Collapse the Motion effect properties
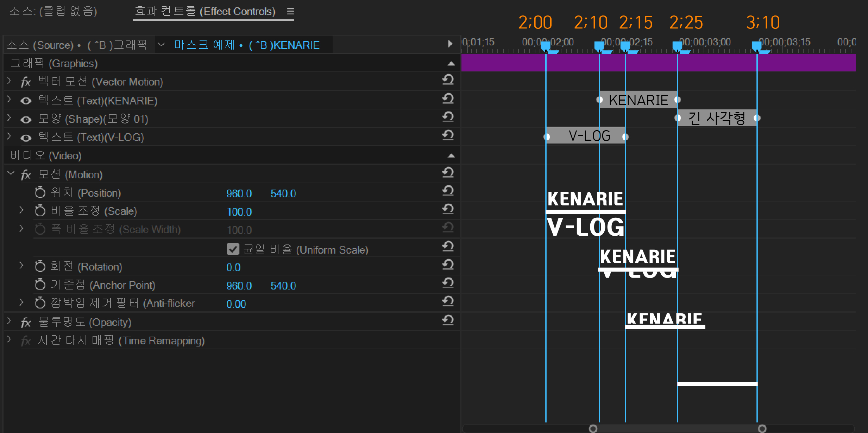The image size is (868, 433). click(x=11, y=173)
